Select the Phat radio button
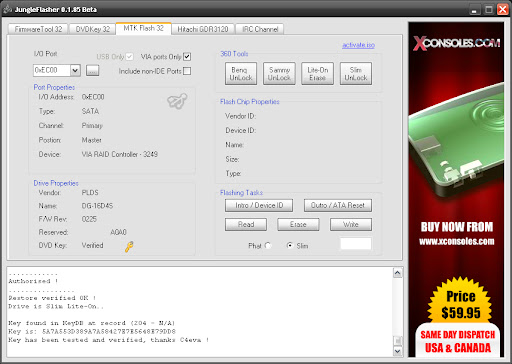 pyautogui.click(x=268, y=246)
